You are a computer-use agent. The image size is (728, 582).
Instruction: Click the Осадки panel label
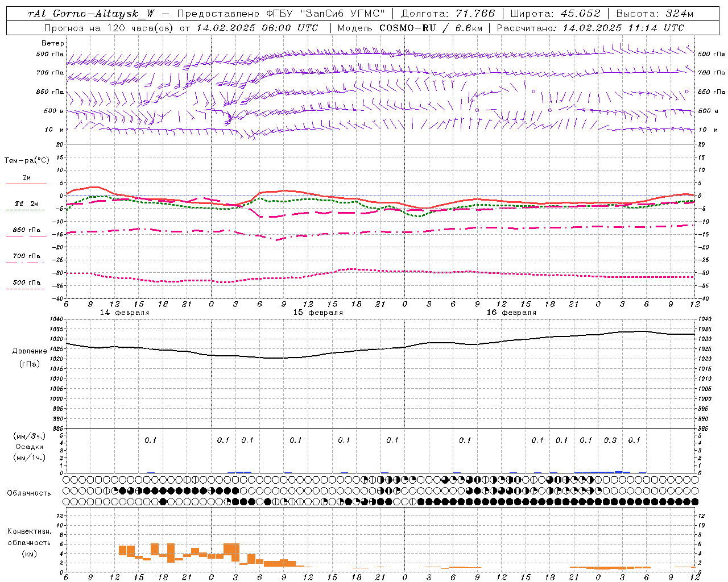(x=30, y=447)
